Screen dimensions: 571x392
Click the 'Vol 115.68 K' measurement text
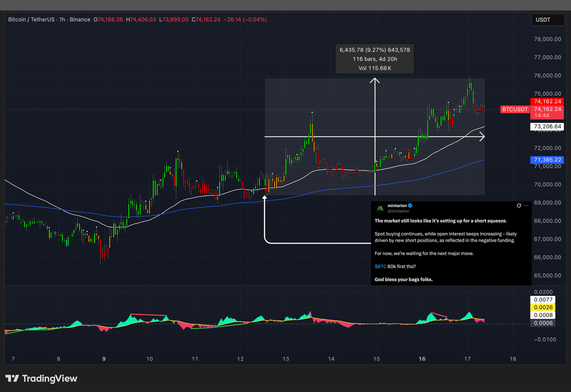374,69
